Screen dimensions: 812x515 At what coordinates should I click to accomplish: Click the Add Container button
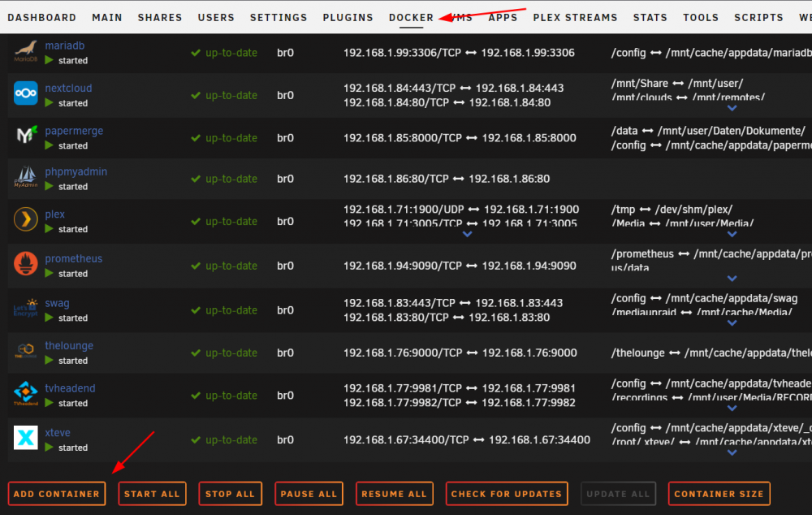(x=57, y=494)
